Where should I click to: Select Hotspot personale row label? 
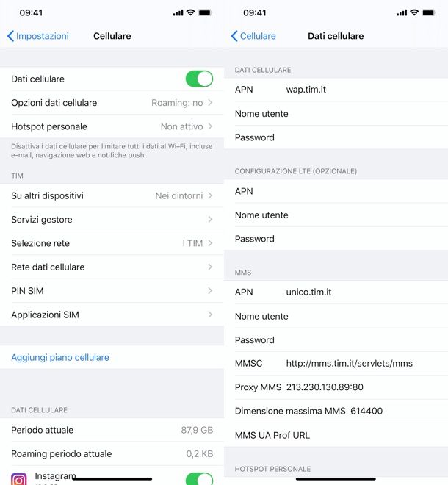[x=49, y=126]
